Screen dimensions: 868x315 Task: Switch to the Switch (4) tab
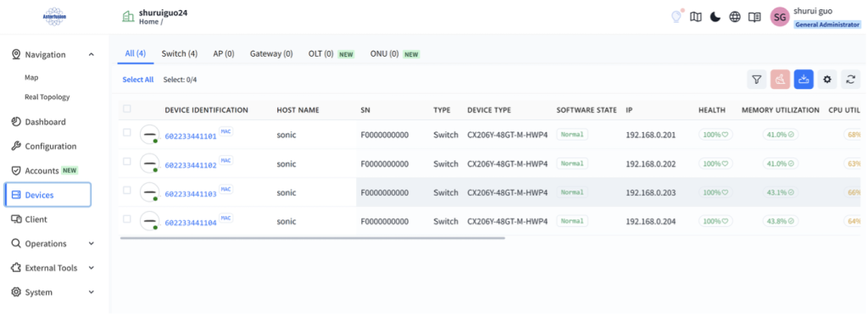[180, 53]
